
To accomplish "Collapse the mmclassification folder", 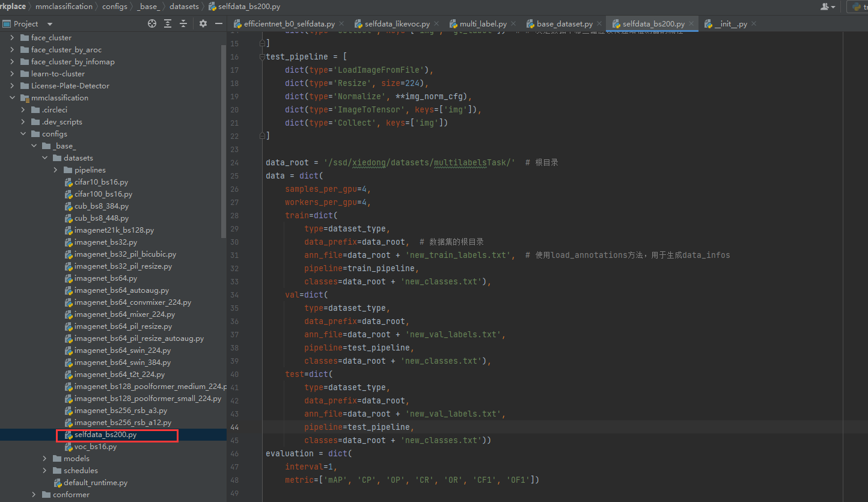I will tap(12, 98).
